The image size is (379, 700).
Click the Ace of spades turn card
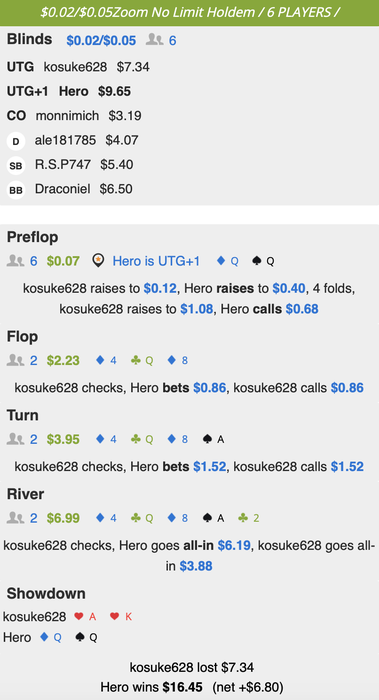(x=213, y=439)
